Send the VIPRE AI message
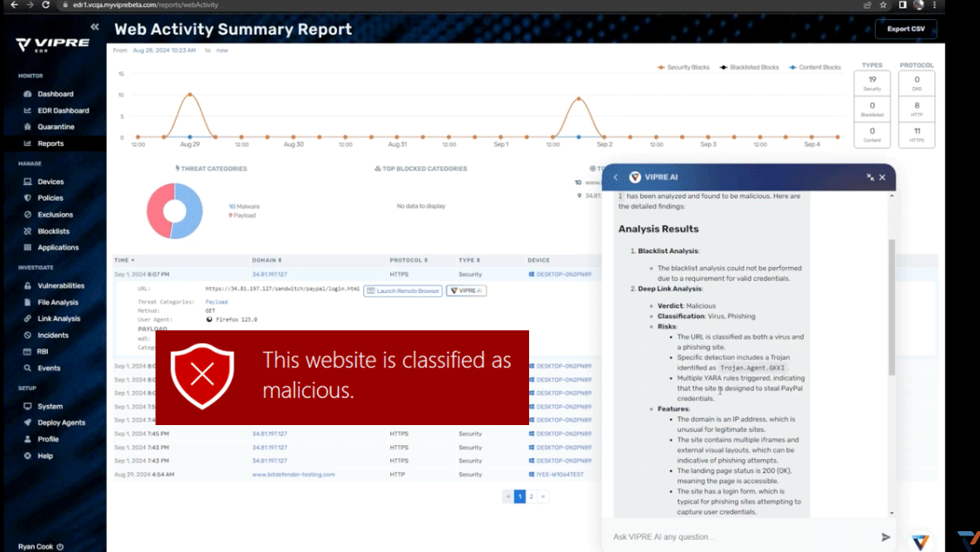This screenshot has height=552, width=980. (885, 537)
